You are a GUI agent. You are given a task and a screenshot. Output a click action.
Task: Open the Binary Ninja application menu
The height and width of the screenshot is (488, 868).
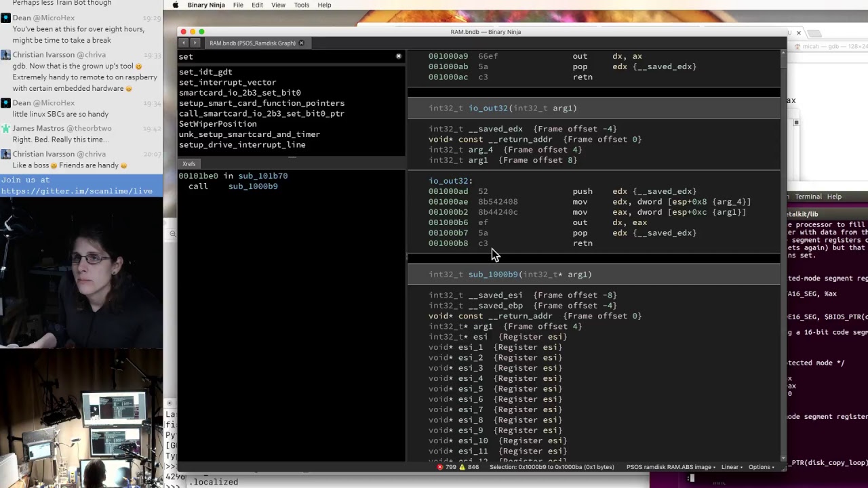click(206, 5)
